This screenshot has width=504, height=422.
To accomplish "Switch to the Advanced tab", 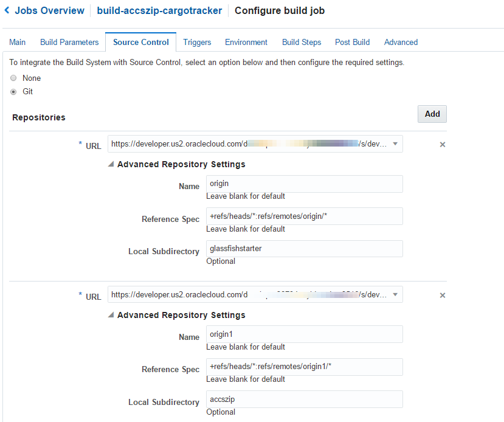I will click(401, 42).
